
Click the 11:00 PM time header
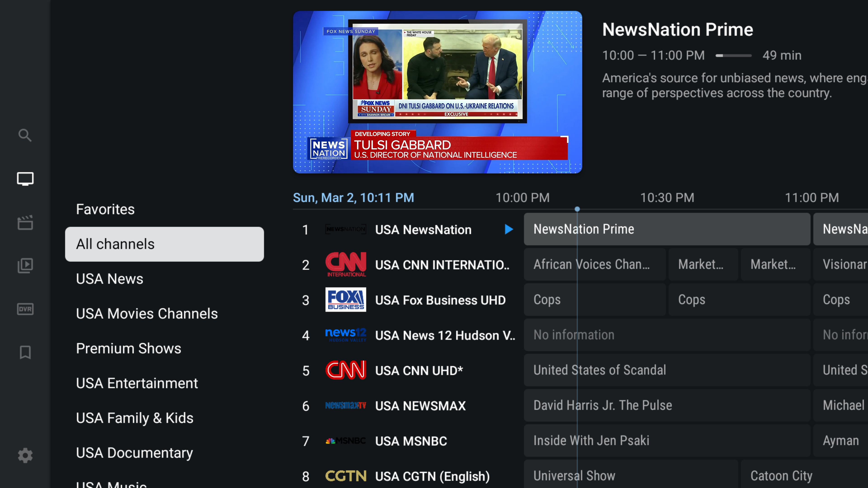[812, 198]
